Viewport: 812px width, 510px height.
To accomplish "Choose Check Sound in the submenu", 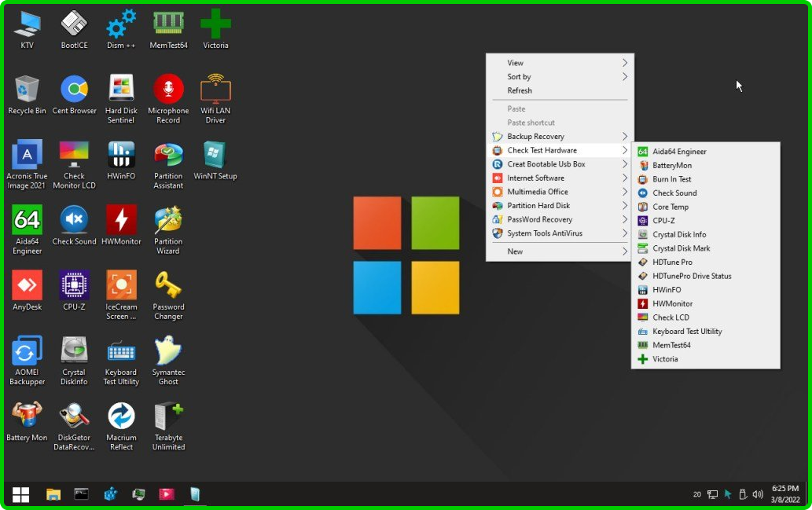I will tap(705, 193).
